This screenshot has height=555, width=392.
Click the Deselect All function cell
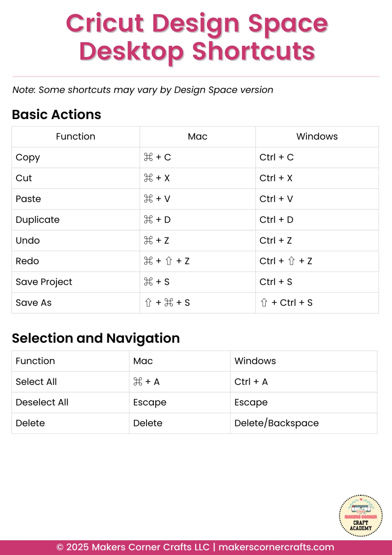pos(42,402)
